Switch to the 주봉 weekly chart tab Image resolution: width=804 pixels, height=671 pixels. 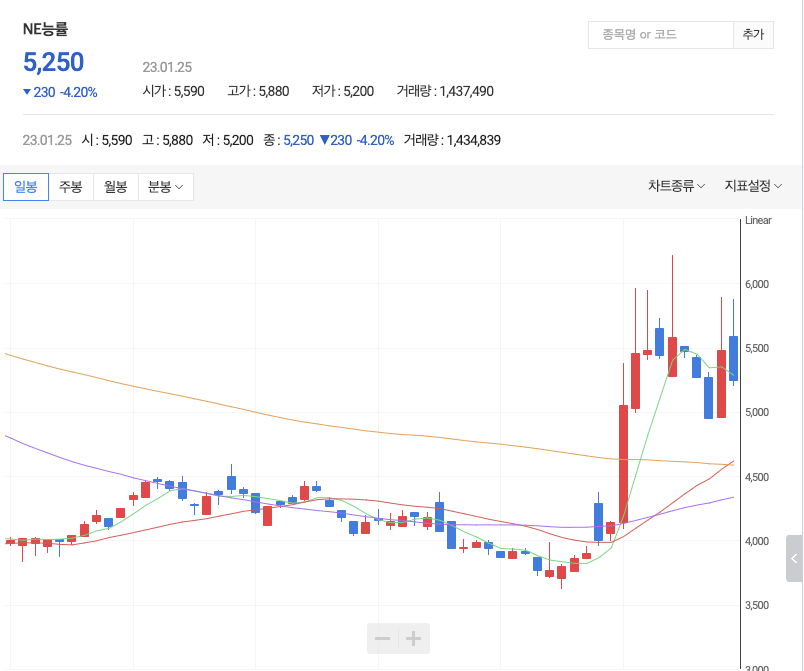(x=71, y=187)
